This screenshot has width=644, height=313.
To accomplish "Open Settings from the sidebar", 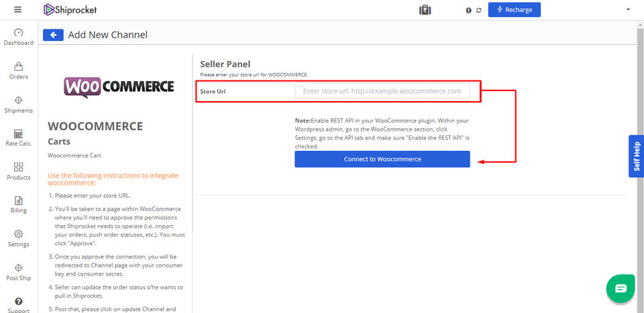I will pyautogui.click(x=18, y=238).
